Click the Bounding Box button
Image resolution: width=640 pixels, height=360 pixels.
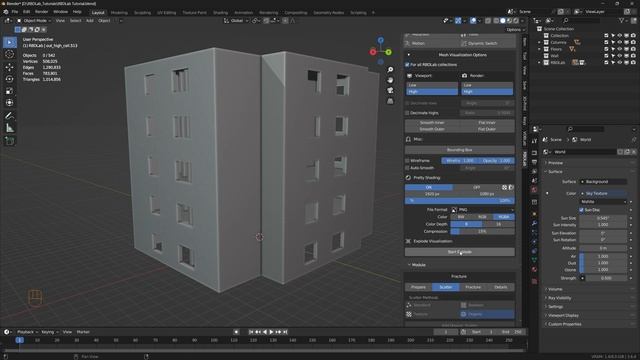pyautogui.click(x=460, y=150)
